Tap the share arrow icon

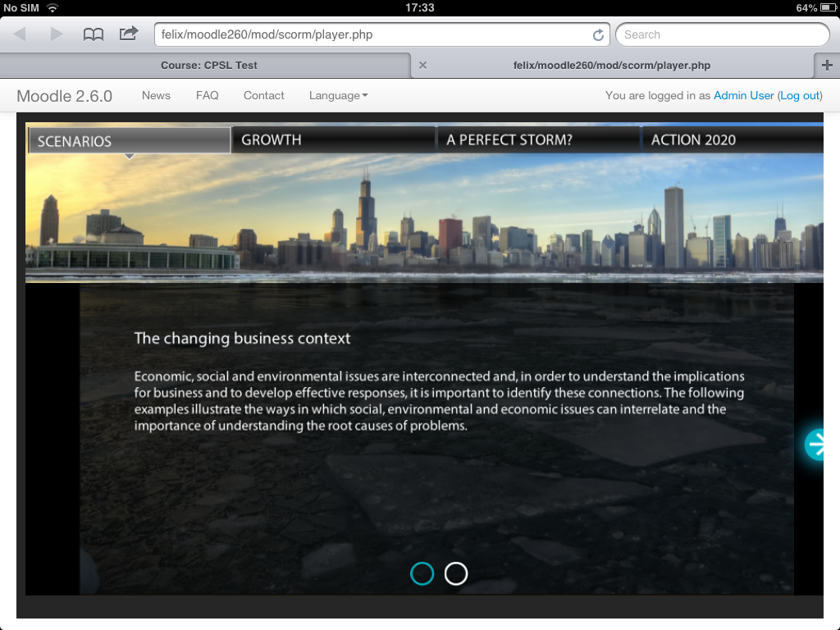(x=129, y=34)
